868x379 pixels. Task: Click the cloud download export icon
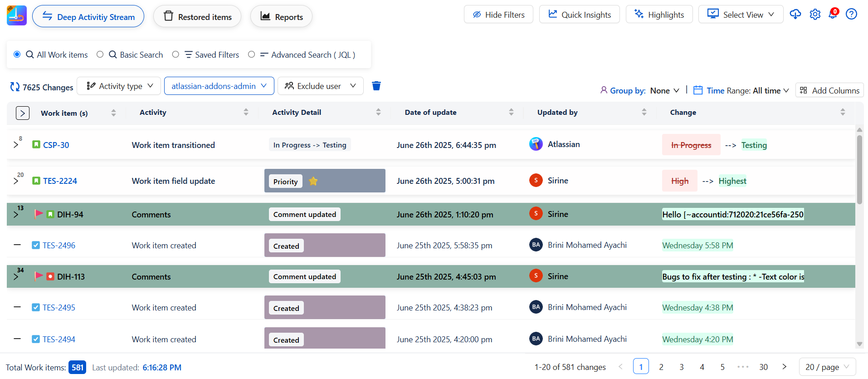[x=795, y=15]
